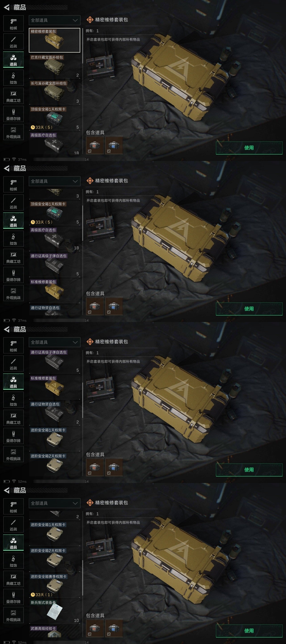This screenshot has width=286, height=644.
Task: Open the 近战 melee category in the topmost panel
Action: [x=13, y=42]
